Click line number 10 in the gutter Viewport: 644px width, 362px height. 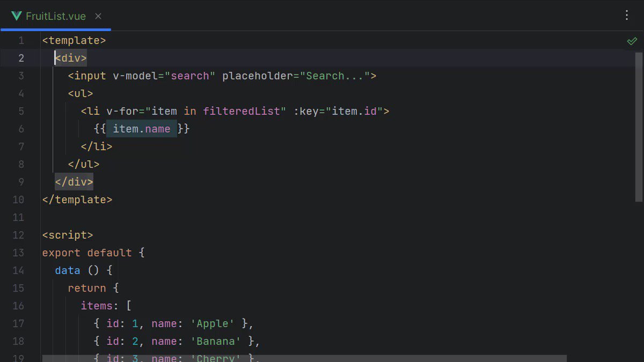[x=18, y=200]
